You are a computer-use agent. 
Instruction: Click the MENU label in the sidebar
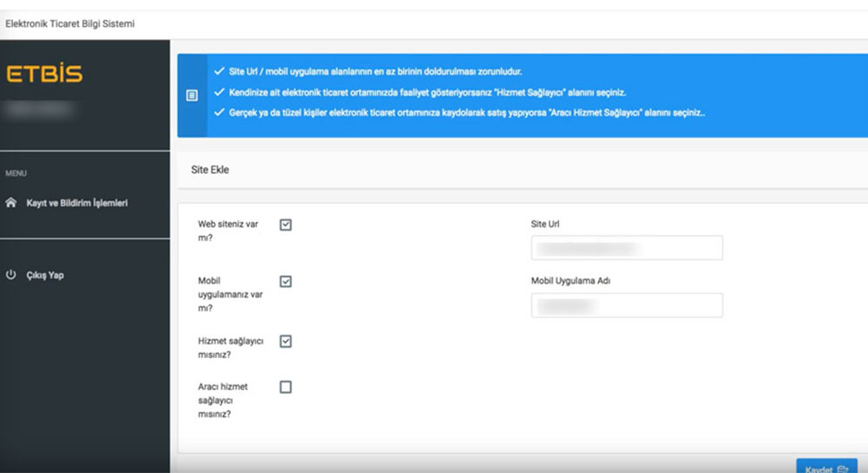pyautogui.click(x=16, y=174)
